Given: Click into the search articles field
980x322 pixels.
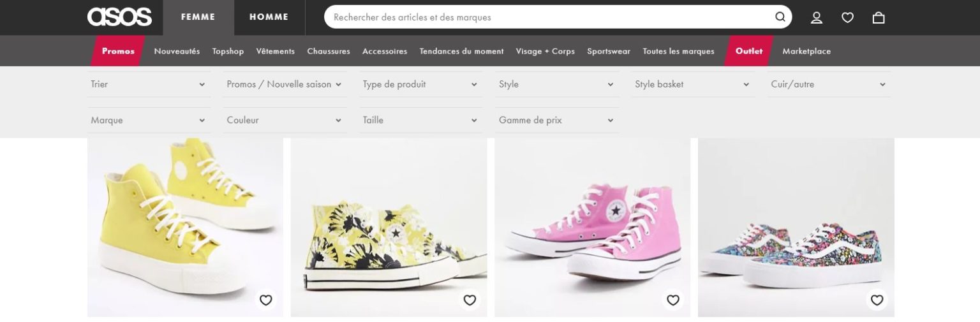Looking at the screenshot, I should (x=549, y=17).
